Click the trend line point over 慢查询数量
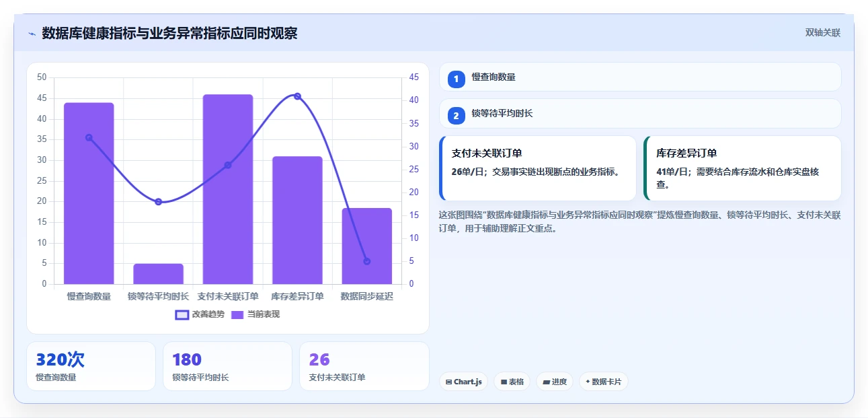 (x=89, y=137)
